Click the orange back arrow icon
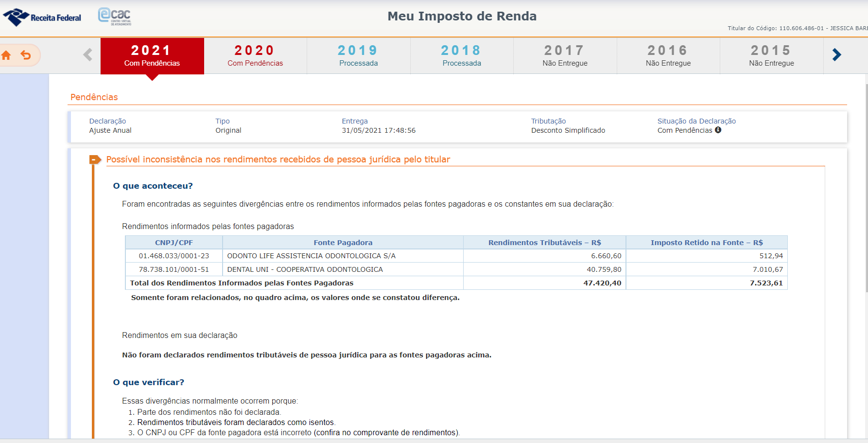This screenshot has width=868, height=443. (x=26, y=55)
